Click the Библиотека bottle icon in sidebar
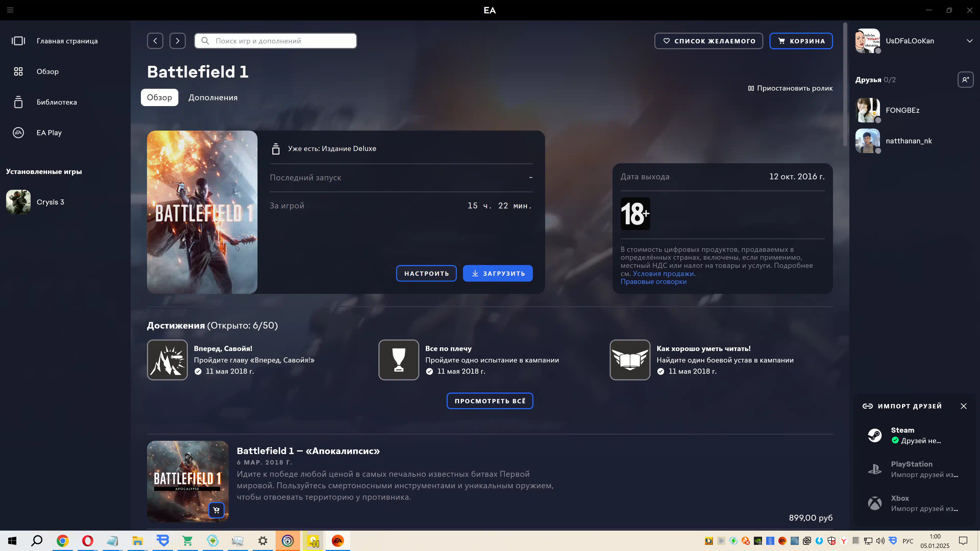980x551 pixels. click(18, 102)
